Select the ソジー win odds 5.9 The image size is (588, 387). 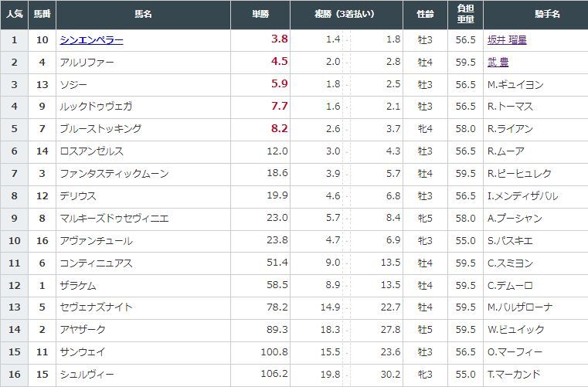(280, 83)
